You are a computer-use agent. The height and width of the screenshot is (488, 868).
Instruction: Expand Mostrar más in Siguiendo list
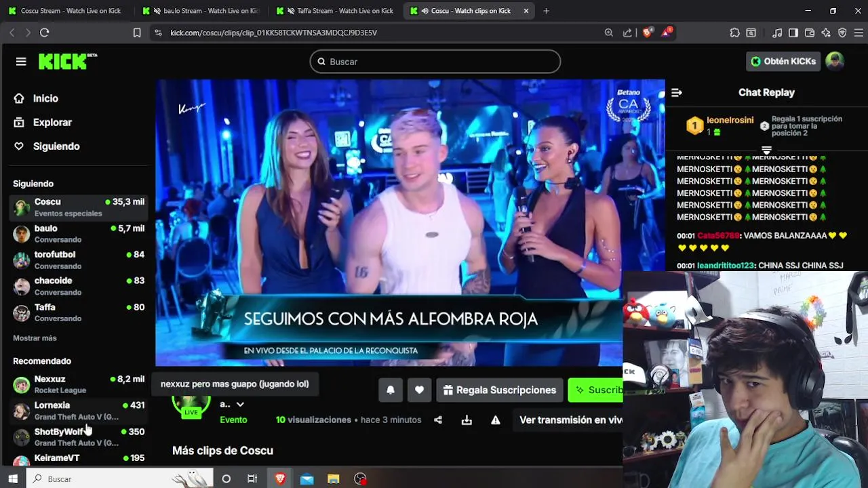35,338
